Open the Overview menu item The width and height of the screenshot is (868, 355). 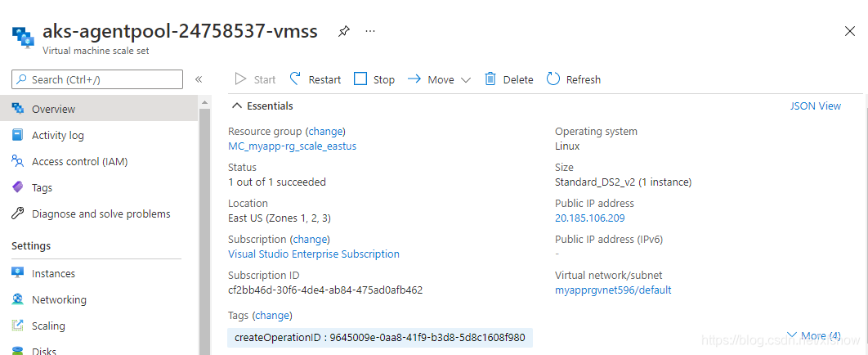[x=99, y=109]
